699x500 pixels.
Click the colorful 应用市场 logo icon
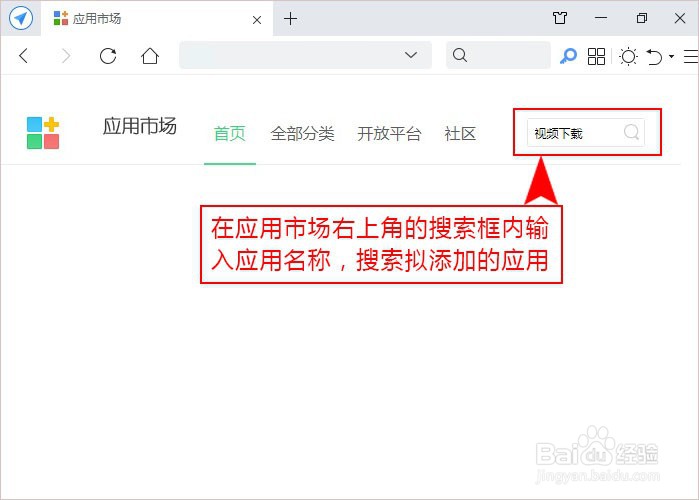43,133
